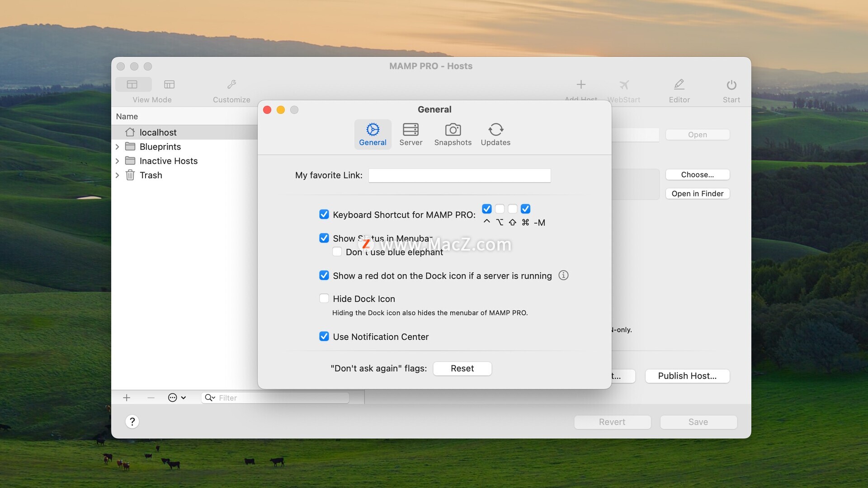Open the more actions ellipsis dropdown
The image size is (868, 488).
(x=177, y=398)
